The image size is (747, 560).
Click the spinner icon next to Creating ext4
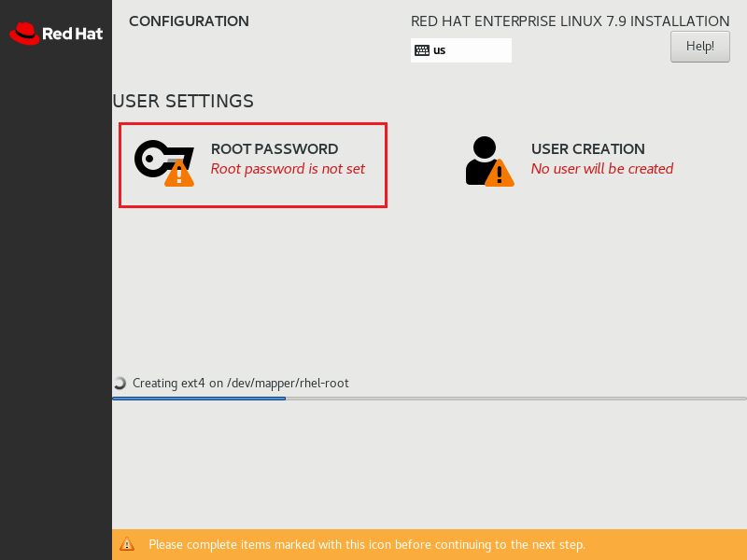click(x=120, y=383)
